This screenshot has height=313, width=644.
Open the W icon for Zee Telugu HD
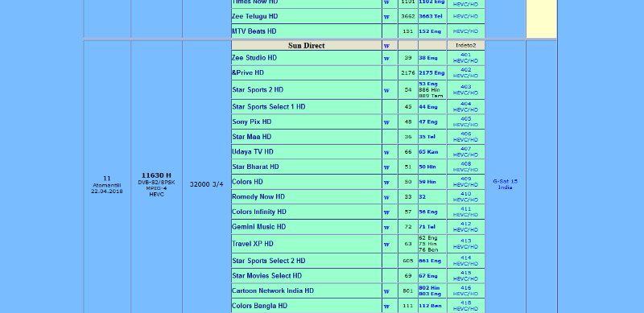(x=386, y=17)
